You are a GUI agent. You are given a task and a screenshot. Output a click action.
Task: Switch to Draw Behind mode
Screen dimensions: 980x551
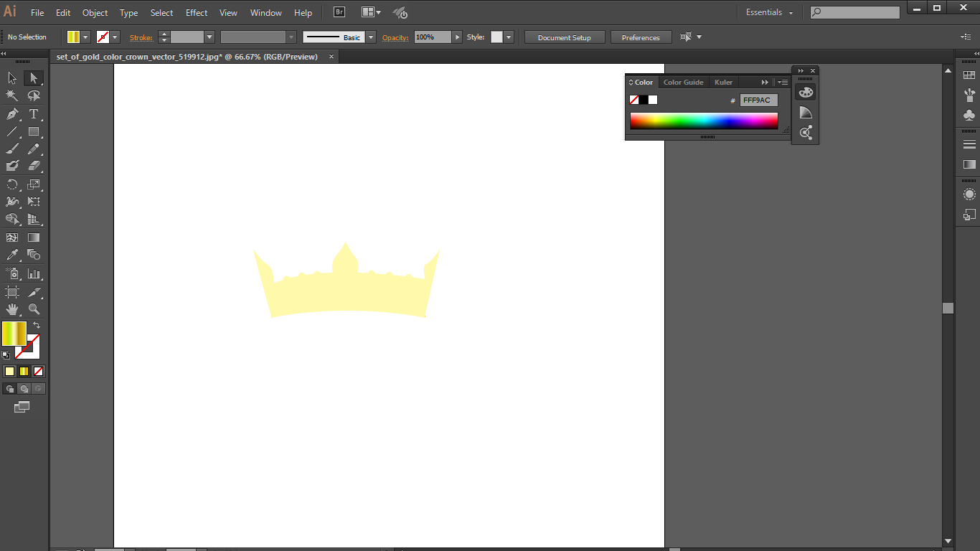click(22, 388)
